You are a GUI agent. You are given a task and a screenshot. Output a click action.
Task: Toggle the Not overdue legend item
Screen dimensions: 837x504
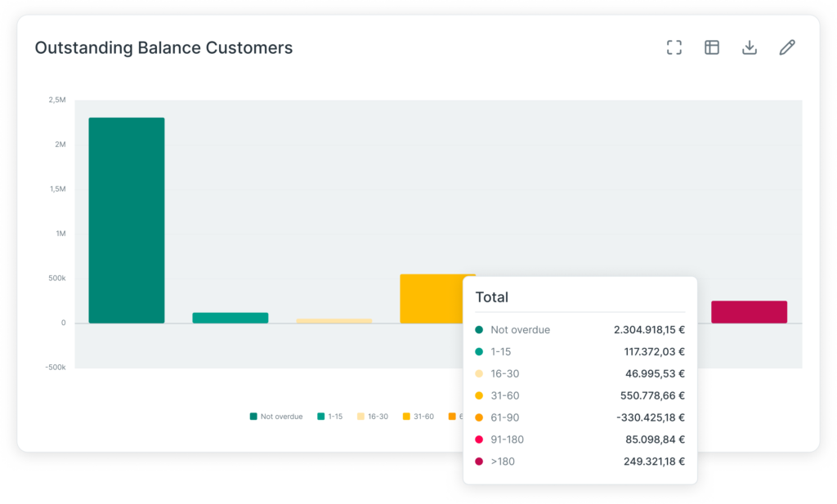(276, 417)
